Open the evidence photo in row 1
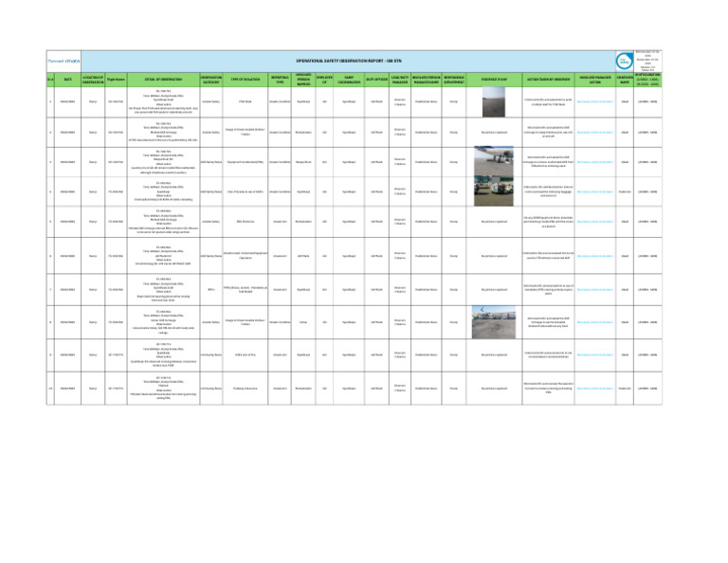The image size is (728, 563). (494, 101)
